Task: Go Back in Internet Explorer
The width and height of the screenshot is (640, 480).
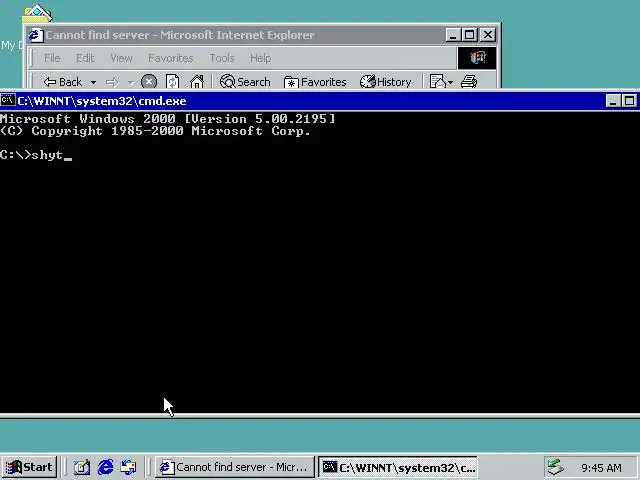Action: [63, 82]
